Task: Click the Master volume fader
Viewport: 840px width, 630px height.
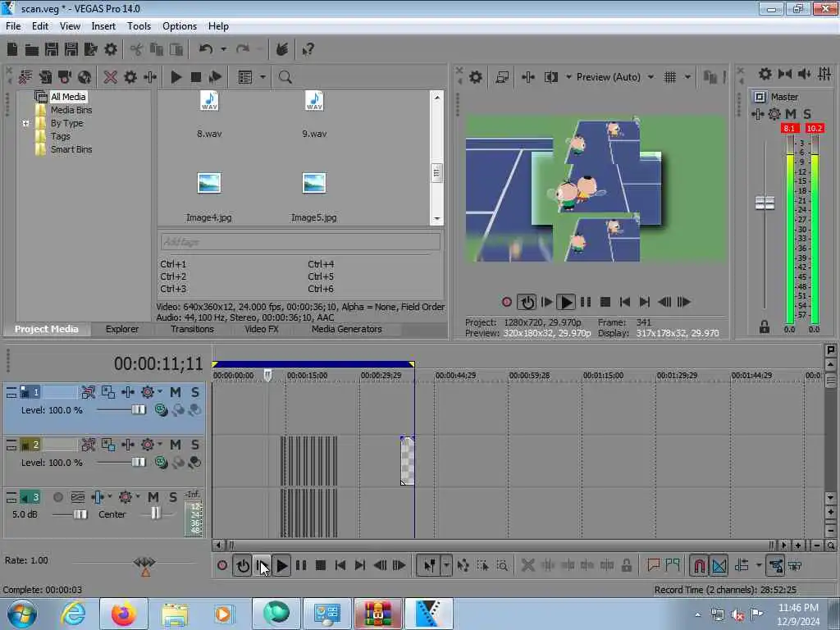Action: click(765, 203)
